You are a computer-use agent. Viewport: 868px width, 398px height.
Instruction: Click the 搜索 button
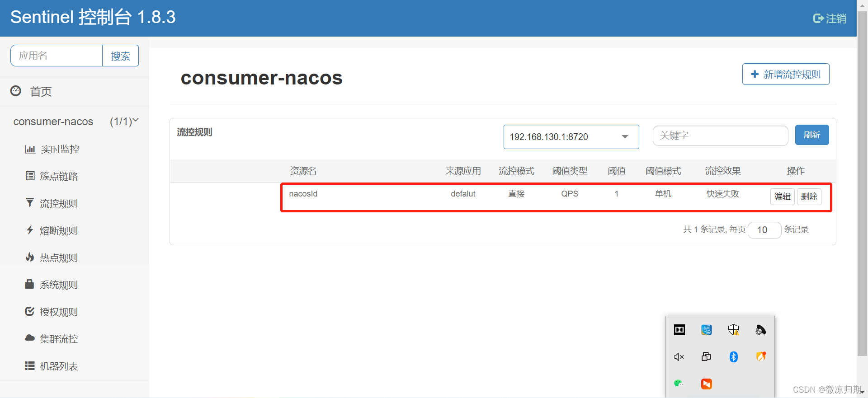[x=120, y=56]
